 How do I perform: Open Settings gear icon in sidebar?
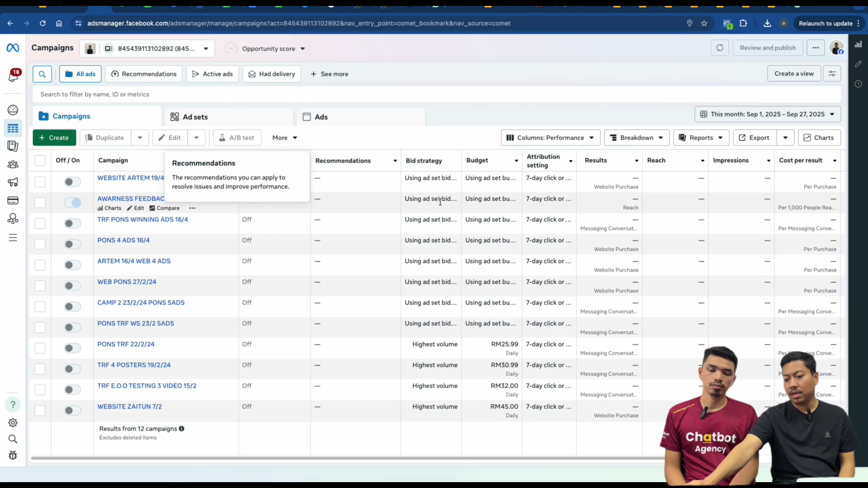[13, 422]
